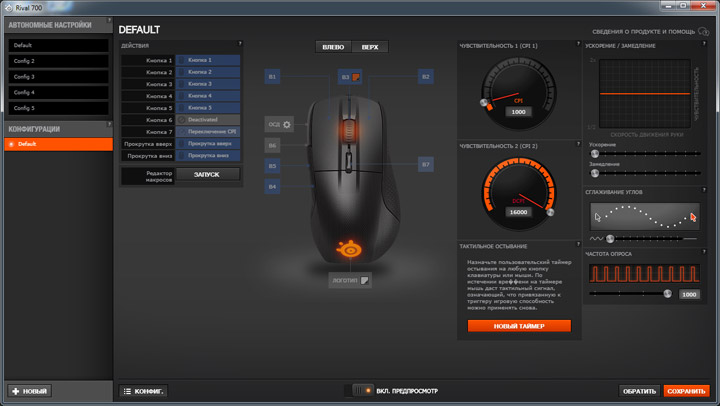Select onboard profile Config 3
Screen dimensions: 720x406
click(58, 77)
